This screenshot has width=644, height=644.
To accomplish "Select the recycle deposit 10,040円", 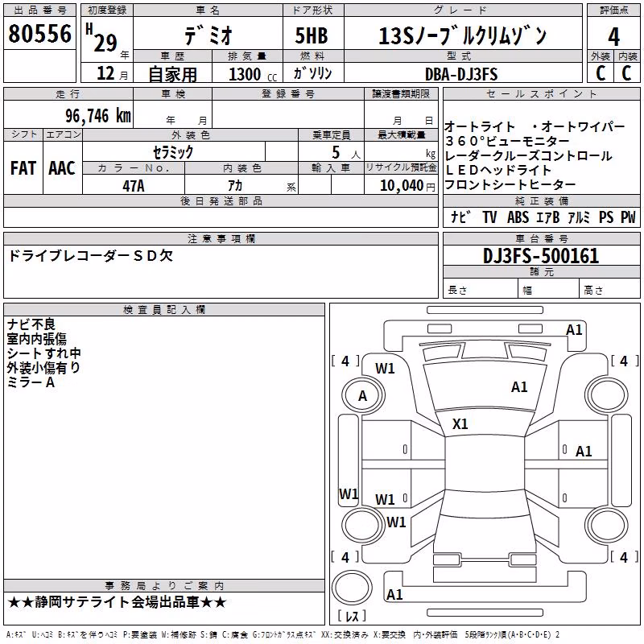I will (x=407, y=186).
